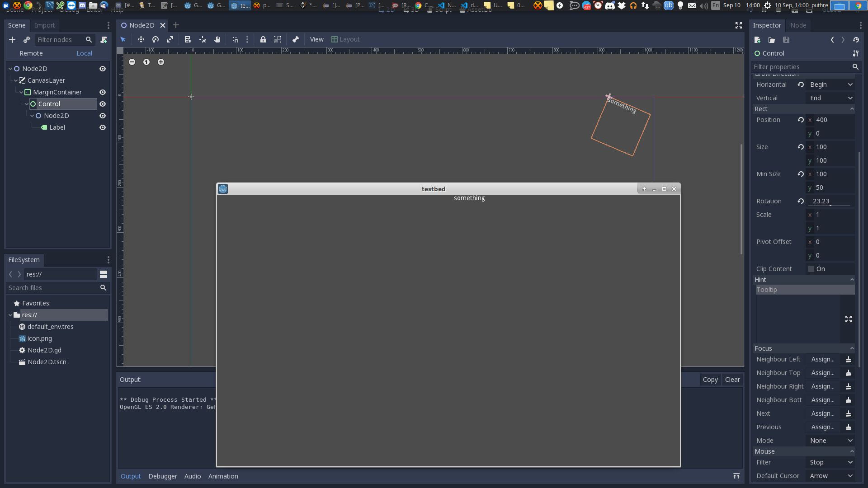Collapse the Node2D tree in the Scene dock
Screen dimensions: 868x488
10,68
